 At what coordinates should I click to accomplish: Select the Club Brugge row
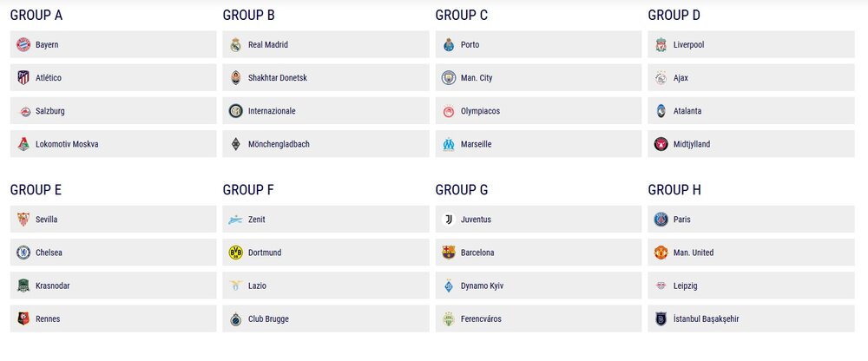click(326, 319)
